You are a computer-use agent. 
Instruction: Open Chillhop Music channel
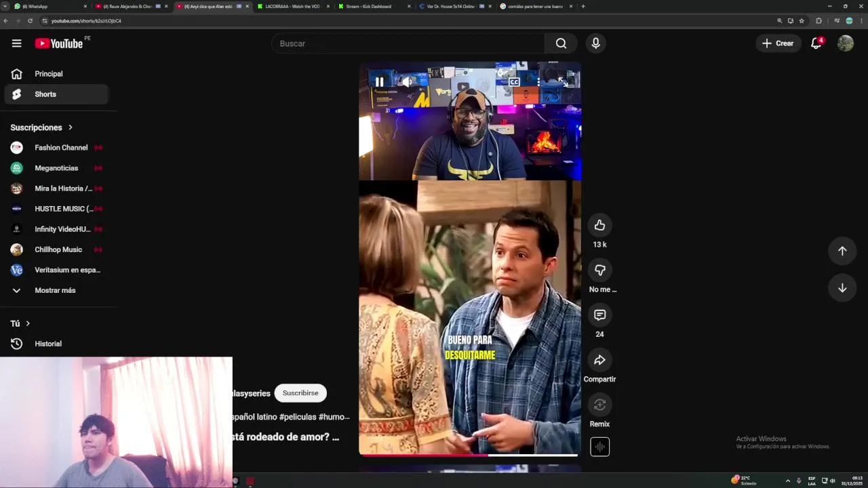pos(56,249)
